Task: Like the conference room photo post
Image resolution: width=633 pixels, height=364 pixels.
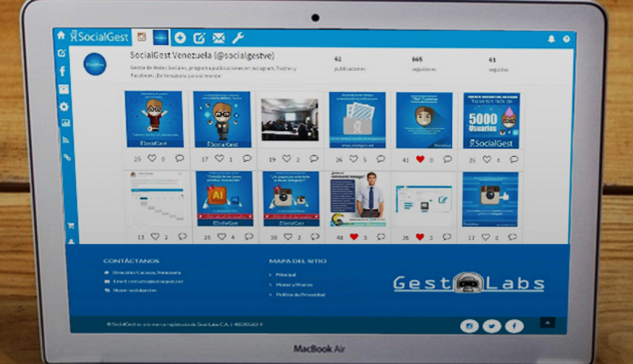Action: click(x=286, y=159)
